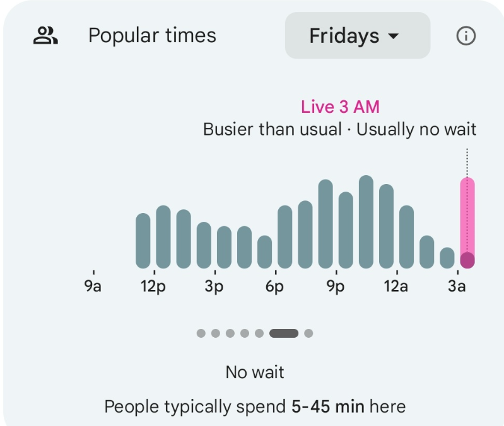Image resolution: width=504 pixels, height=426 pixels.
Task: Click the "12a" time axis label
Action: click(396, 287)
